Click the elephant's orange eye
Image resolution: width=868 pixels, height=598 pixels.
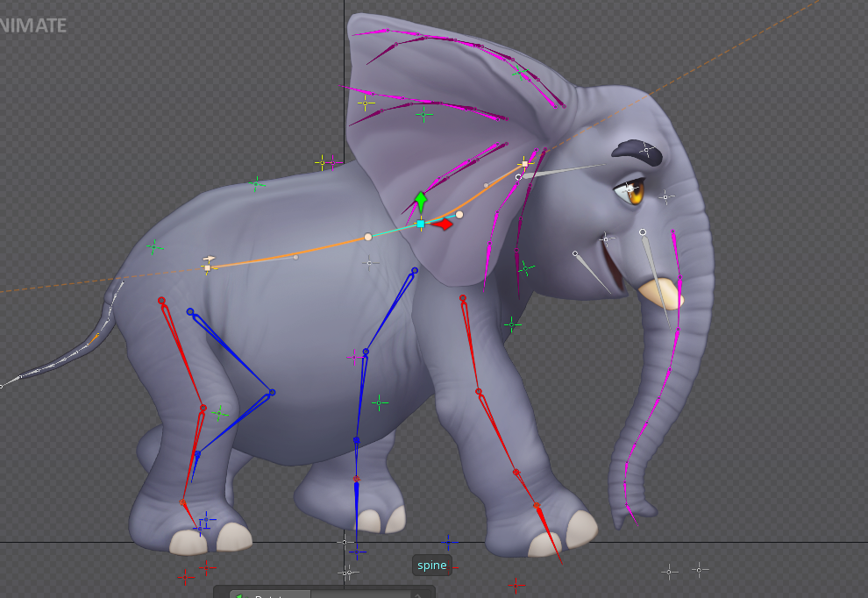tap(631, 189)
